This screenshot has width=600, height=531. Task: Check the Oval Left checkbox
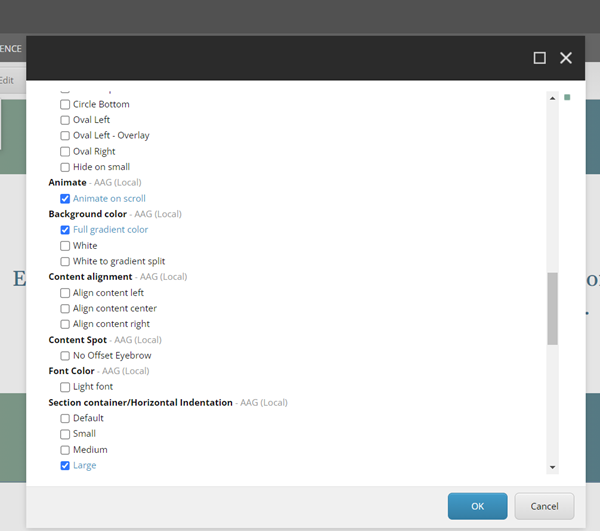pos(65,120)
